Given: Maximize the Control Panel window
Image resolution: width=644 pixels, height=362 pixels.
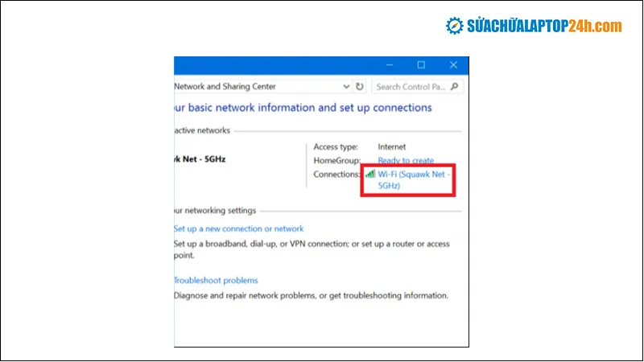Looking at the screenshot, I should tap(421, 64).
